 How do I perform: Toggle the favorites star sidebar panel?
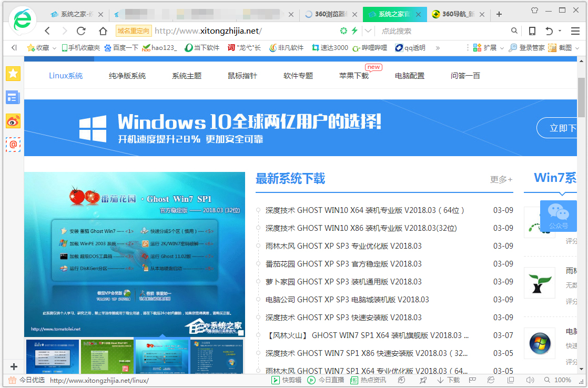(x=13, y=74)
